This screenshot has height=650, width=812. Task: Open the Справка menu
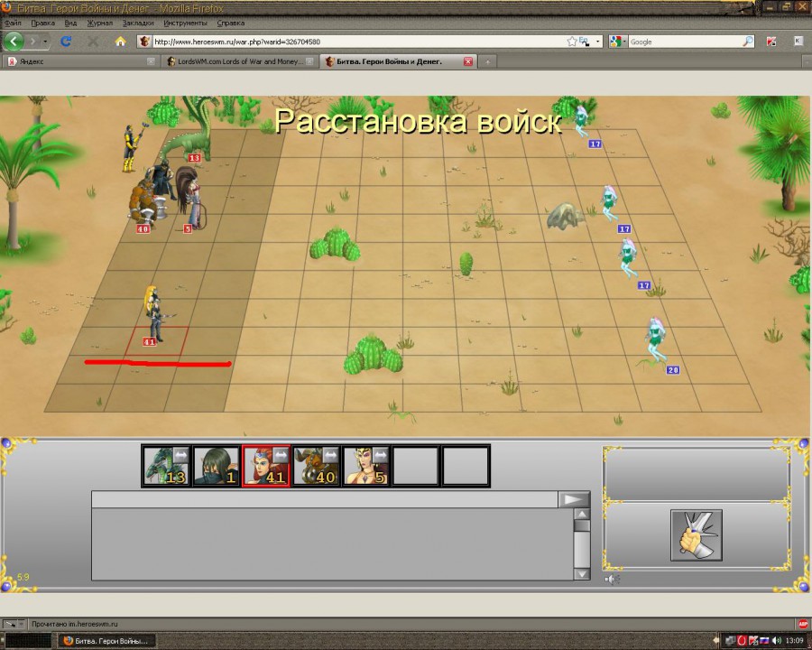click(x=230, y=23)
